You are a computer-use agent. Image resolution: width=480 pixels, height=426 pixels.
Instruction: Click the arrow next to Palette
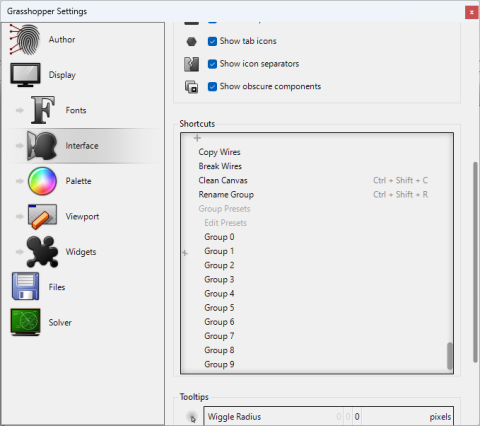(20, 181)
